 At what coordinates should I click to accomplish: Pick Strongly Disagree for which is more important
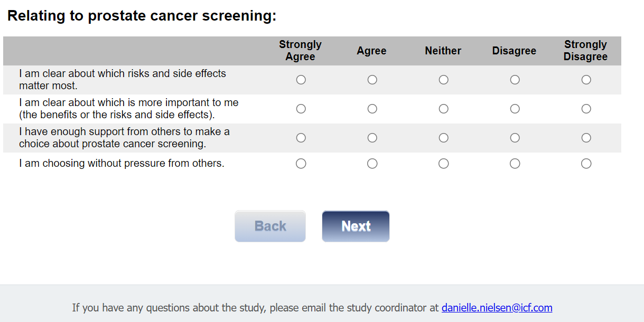click(586, 109)
